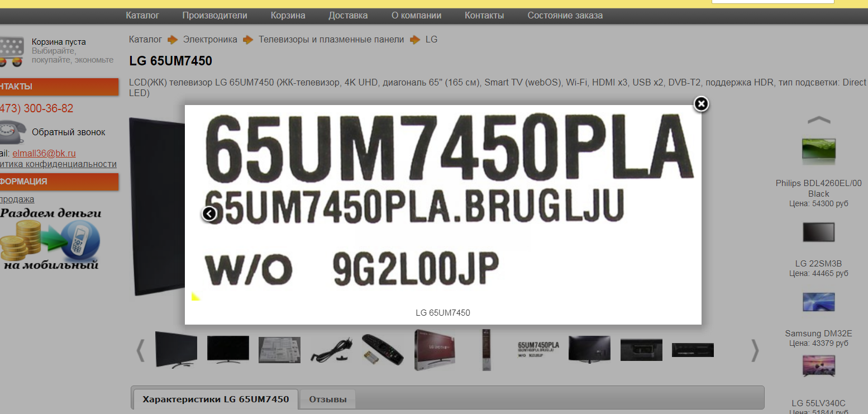Image resolution: width=868 pixels, height=414 pixels.
Task: Go to previous image in lightbox
Action: (209, 214)
